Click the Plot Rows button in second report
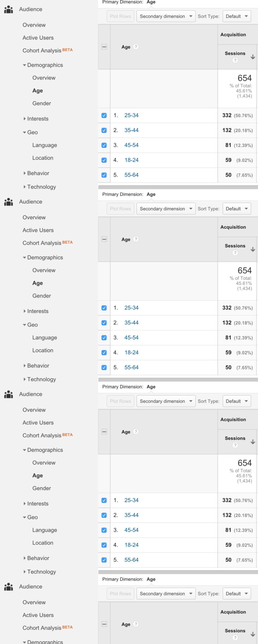 pyautogui.click(x=120, y=209)
